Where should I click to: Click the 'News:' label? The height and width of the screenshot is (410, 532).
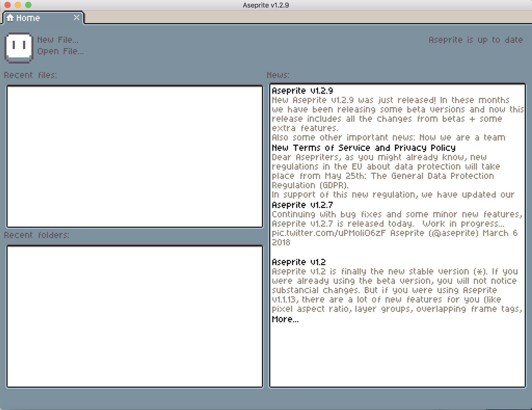point(278,75)
